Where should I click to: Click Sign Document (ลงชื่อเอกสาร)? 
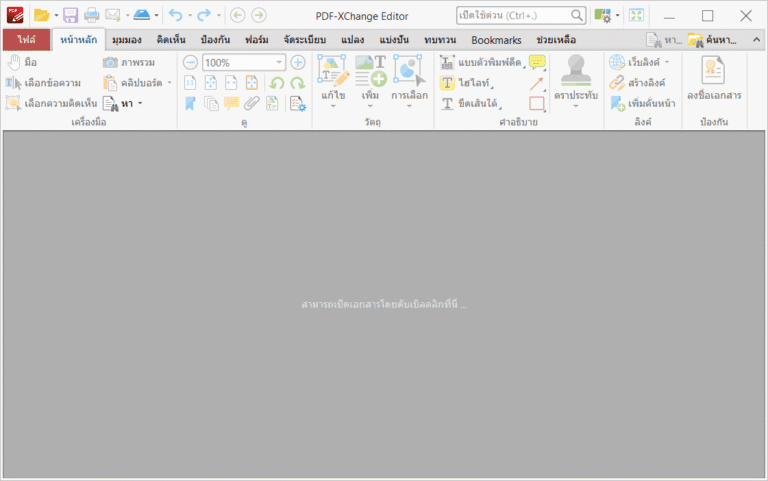[x=714, y=78]
